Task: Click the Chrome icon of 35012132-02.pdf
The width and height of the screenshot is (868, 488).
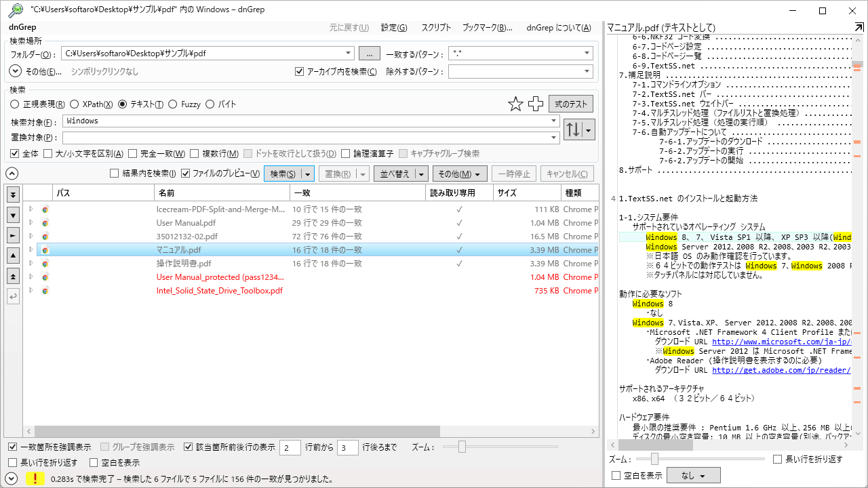Action: [x=45, y=237]
